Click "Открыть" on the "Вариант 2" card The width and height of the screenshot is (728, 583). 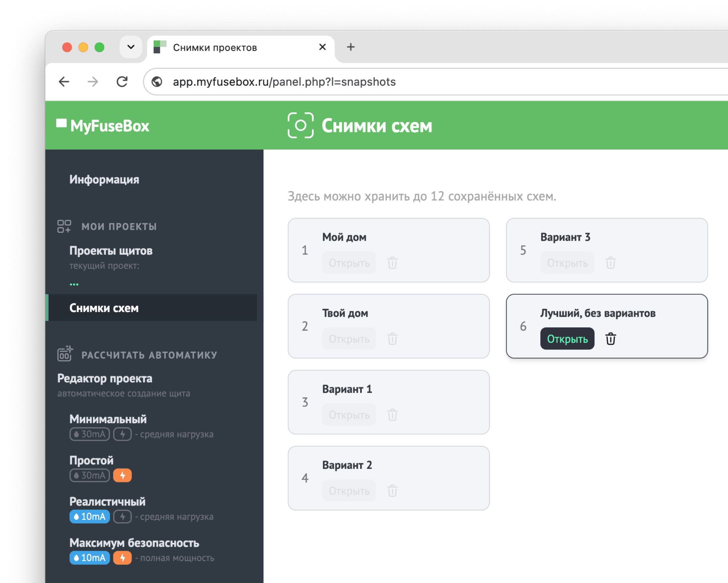349,491
